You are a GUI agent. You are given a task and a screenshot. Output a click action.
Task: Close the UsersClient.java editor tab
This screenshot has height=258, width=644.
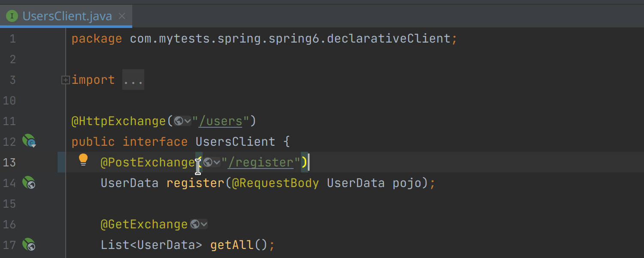point(122,16)
